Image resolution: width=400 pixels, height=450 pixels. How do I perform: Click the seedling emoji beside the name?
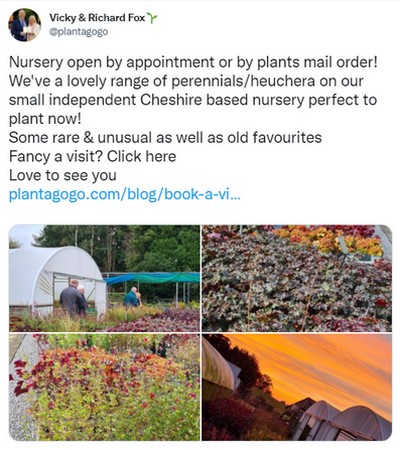pyautogui.click(x=152, y=18)
